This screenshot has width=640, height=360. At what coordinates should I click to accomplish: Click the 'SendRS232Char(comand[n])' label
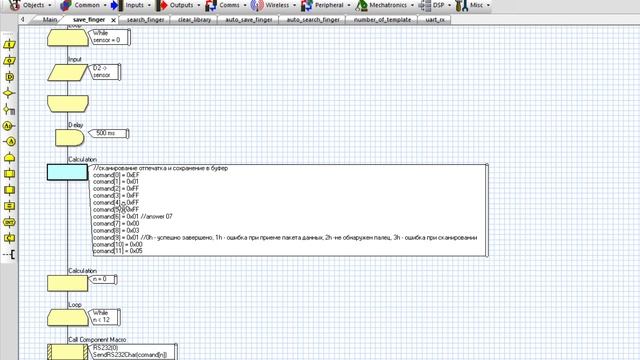(130, 355)
